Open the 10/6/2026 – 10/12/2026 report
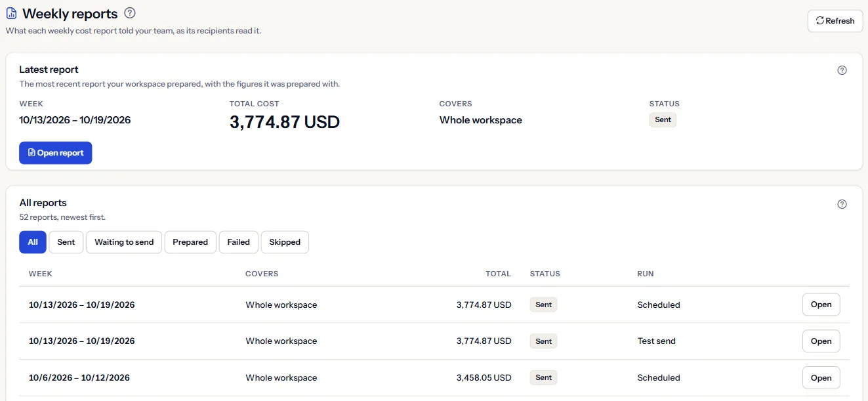This screenshot has width=868, height=401. [821, 378]
